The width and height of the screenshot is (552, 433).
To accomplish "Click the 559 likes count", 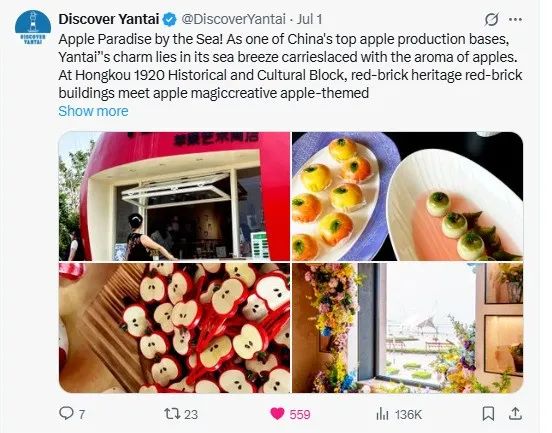I will (x=300, y=414).
